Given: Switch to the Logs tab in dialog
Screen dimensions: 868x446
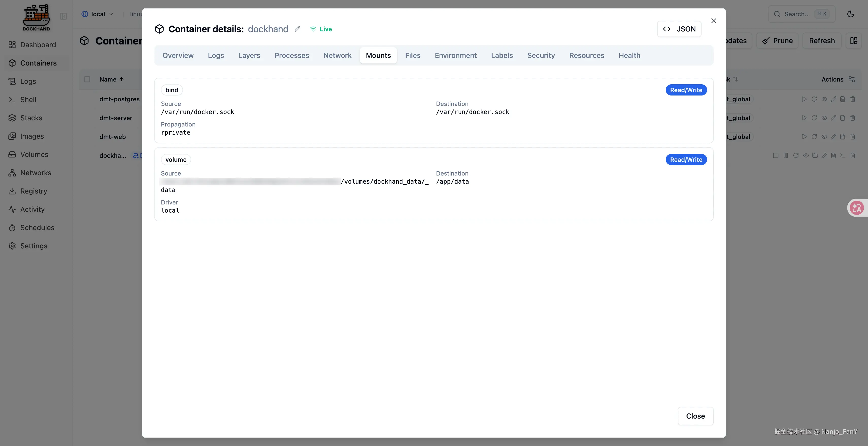Looking at the screenshot, I should pyautogui.click(x=216, y=55).
